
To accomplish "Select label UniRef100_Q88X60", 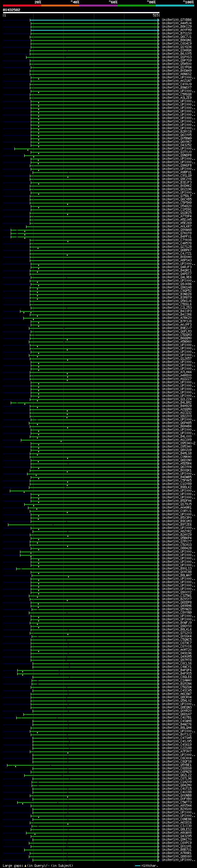I will 177,856.
